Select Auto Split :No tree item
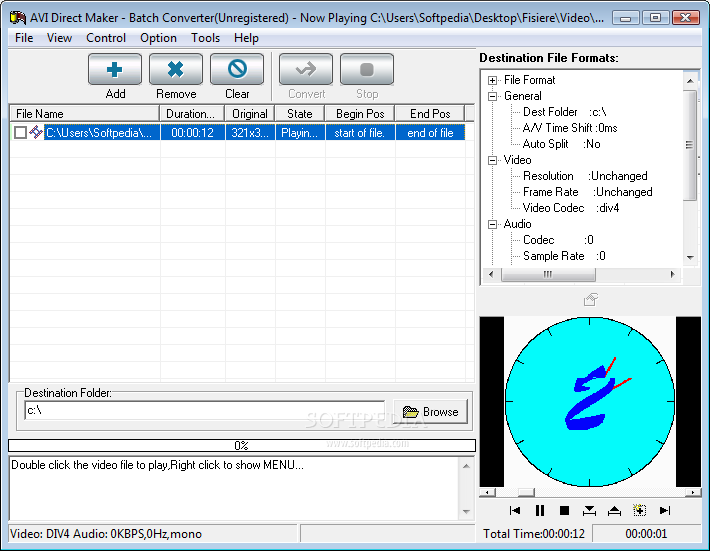This screenshot has height=551, width=710. point(561,144)
